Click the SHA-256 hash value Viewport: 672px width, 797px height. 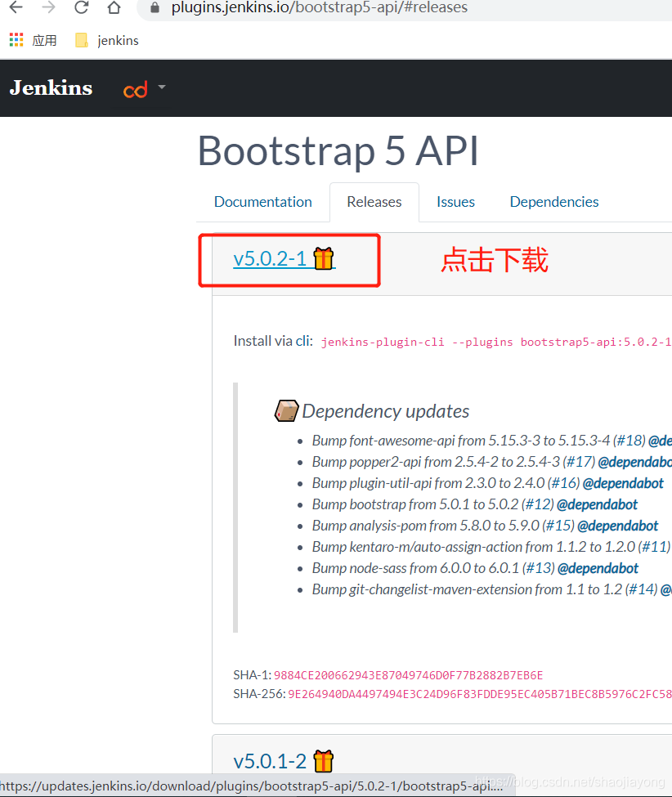pyautogui.click(x=480, y=694)
